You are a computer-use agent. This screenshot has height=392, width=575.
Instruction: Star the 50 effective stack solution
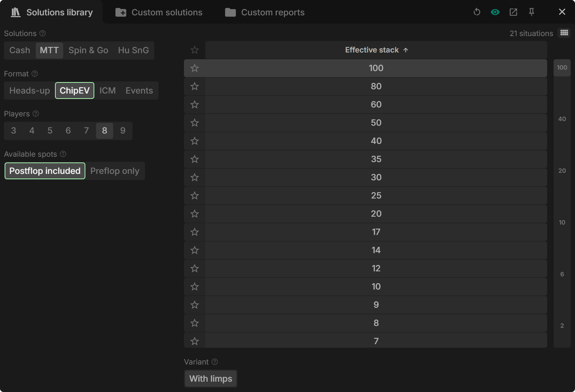[195, 123]
